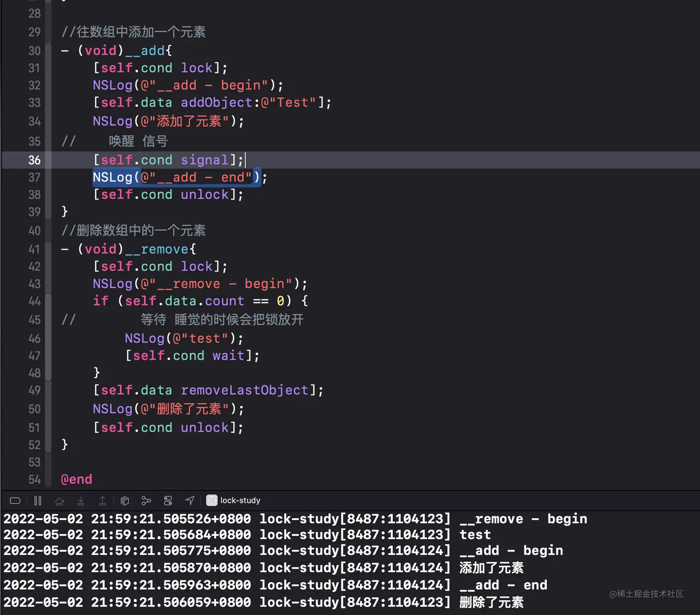Screen dimensions: 700x615
Task: Click NSLog test statement on line 46
Action: coord(184,338)
